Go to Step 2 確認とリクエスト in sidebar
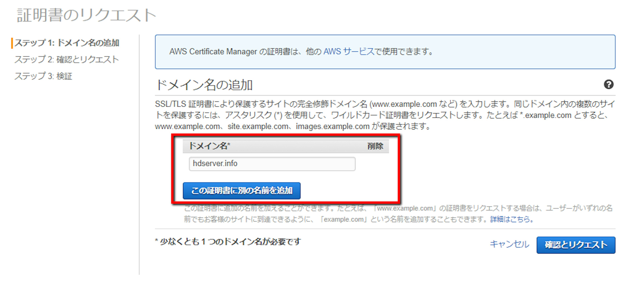Screen dimensions: 644x289 tap(67, 60)
